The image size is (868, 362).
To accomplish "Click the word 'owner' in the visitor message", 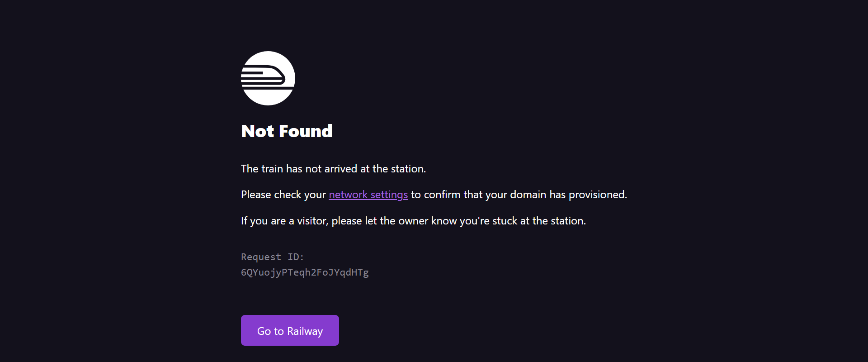I will [413, 221].
